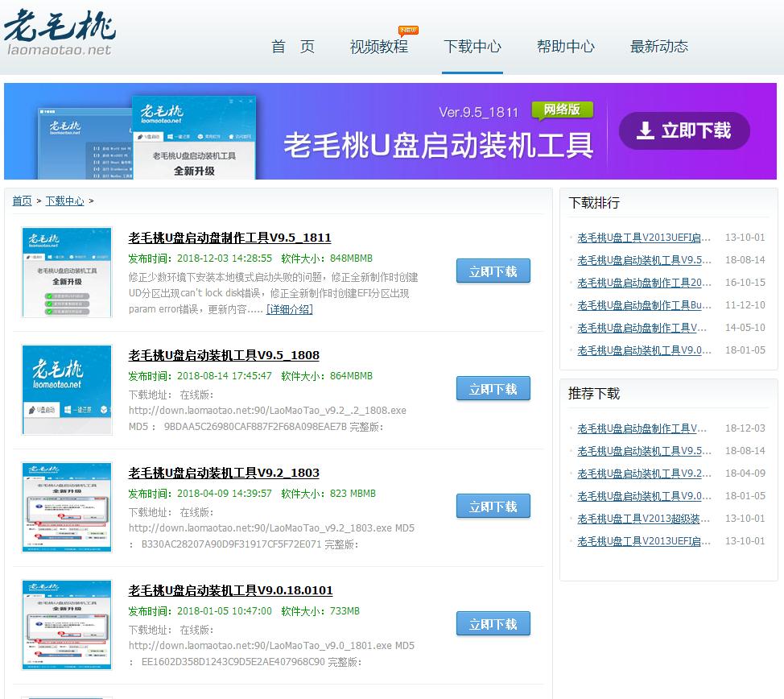Open the V9.5_1808 version title link
Image resolution: width=784 pixels, height=699 pixels.
point(223,355)
